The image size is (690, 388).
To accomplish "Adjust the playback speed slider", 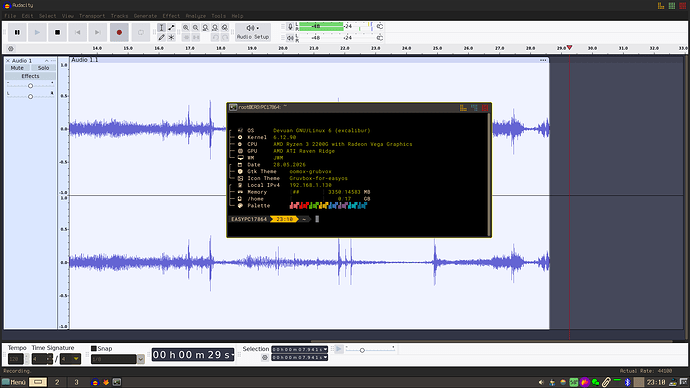I will (x=362, y=350).
